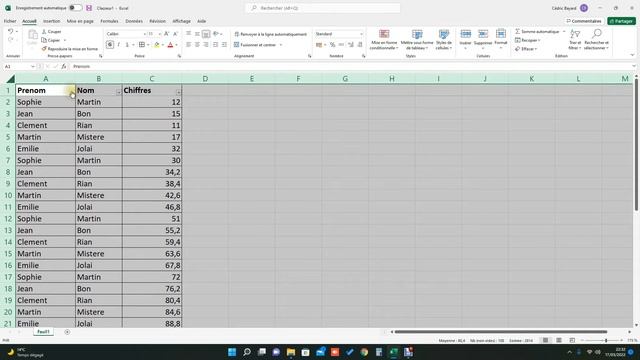Viewport: 640px width, 360px height.
Task: Open the font size dropdown
Action: click(159, 34)
